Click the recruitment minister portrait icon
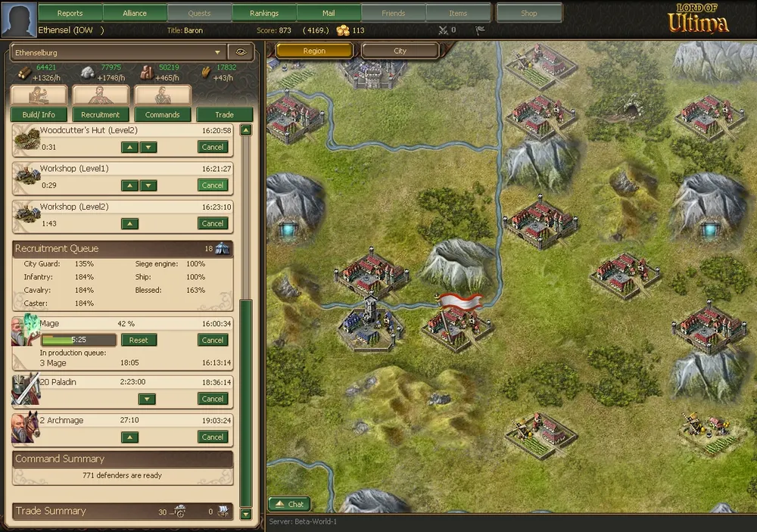This screenshot has width=757, height=532. click(x=101, y=95)
